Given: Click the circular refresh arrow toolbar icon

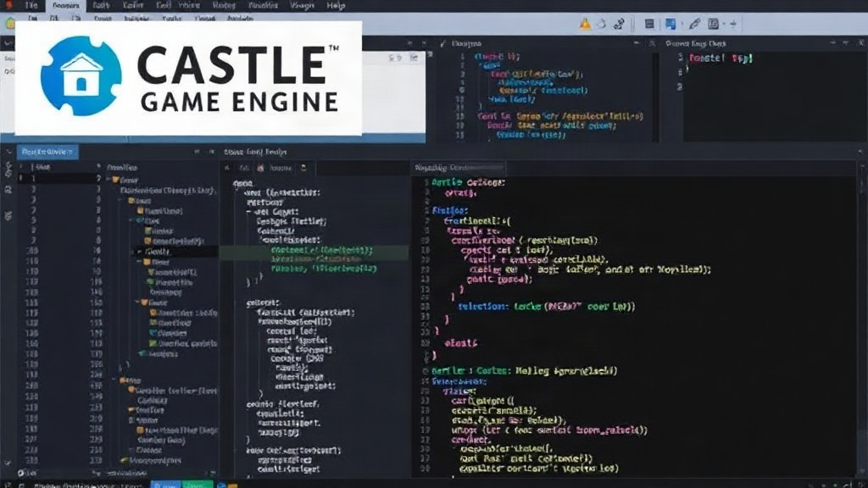Looking at the screenshot, I should 602,24.
